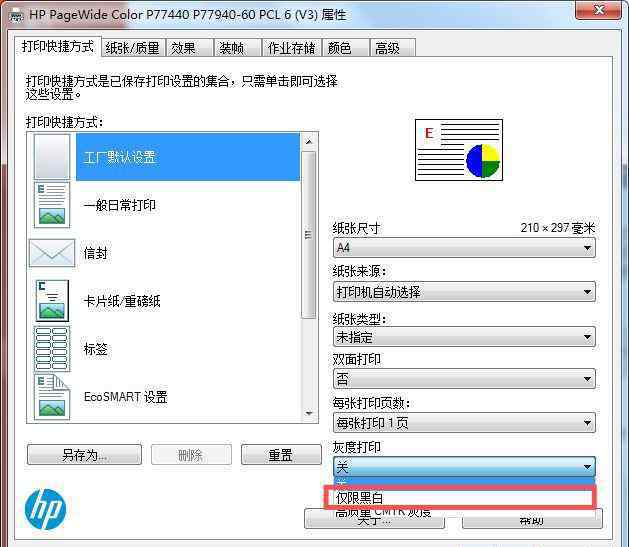The width and height of the screenshot is (629, 547).
Task: Click the disabled 删除 button
Action: pyautogui.click(x=191, y=455)
